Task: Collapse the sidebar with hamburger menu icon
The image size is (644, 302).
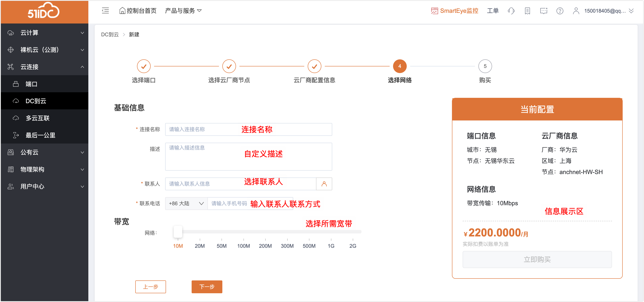Action: (x=105, y=10)
